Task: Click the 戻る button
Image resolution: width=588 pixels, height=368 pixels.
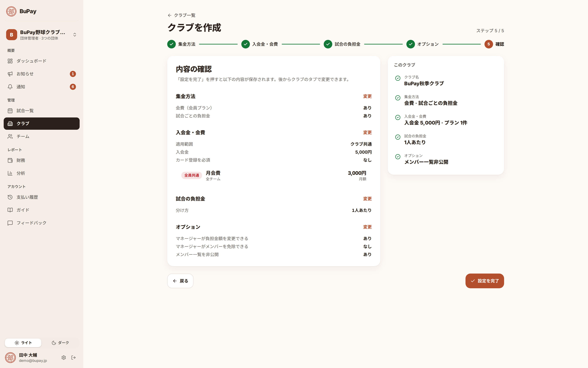Action: [180, 281]
